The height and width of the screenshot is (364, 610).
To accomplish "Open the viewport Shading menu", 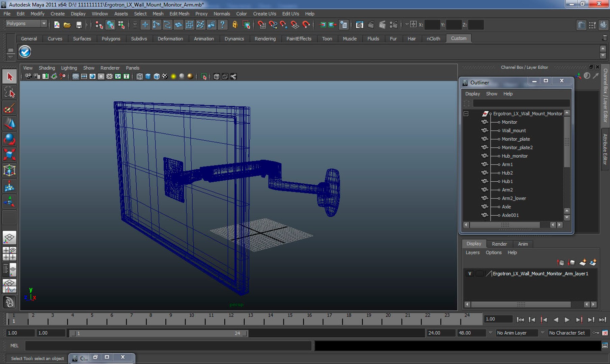I will pos(47,68).
